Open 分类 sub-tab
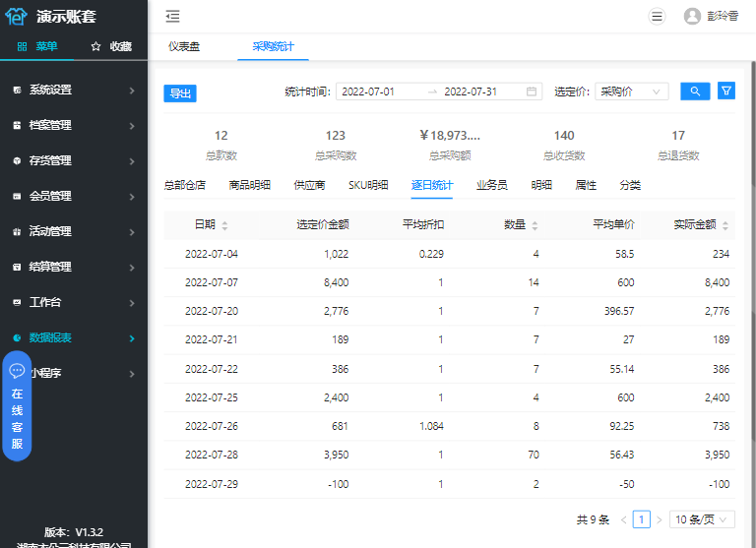The height and width of the screenshot is (548, 756). 630,185
